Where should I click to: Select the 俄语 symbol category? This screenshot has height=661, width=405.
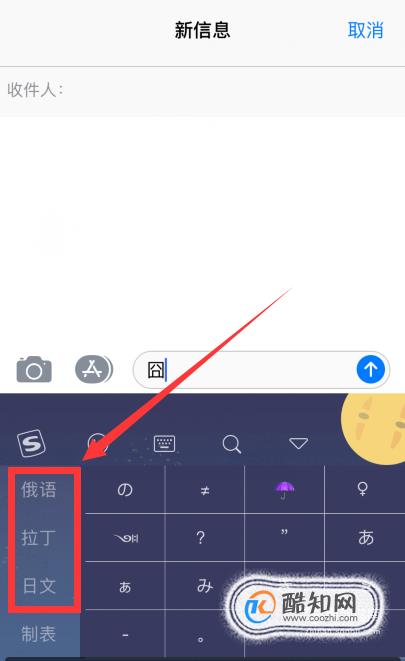39,489
